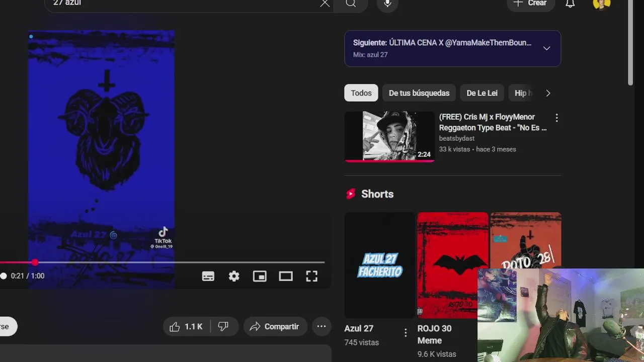Open the account avatar menu

[602, 3]
